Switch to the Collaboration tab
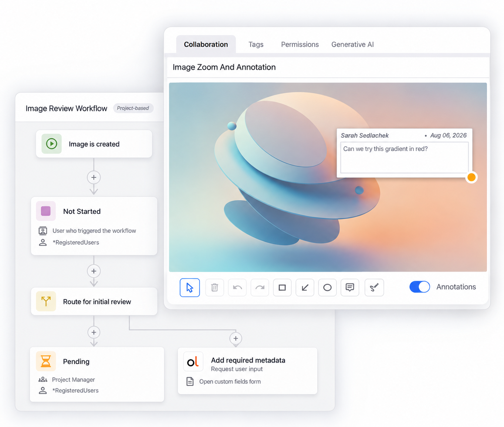 click(x=206, y=44)
